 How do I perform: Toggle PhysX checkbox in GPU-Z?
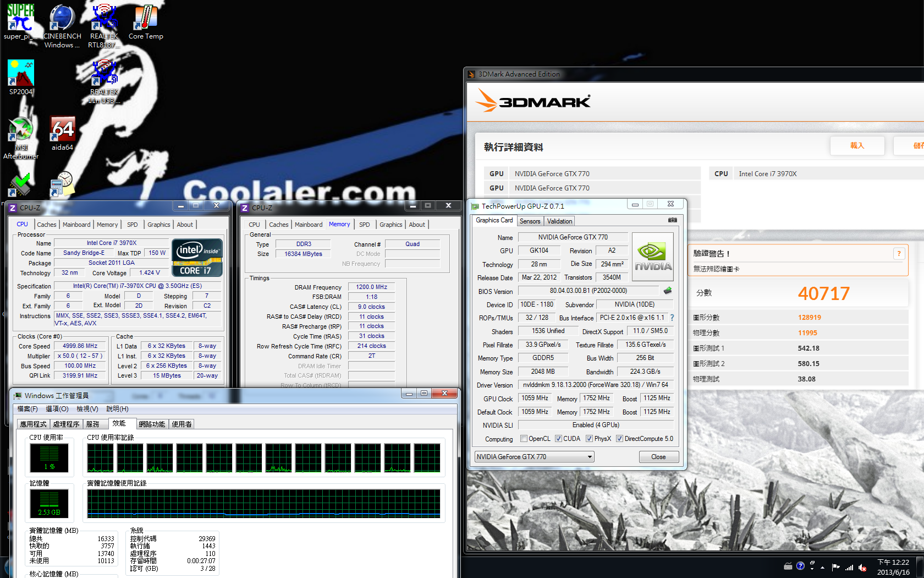pyautogui.click(x=589, y=439)
